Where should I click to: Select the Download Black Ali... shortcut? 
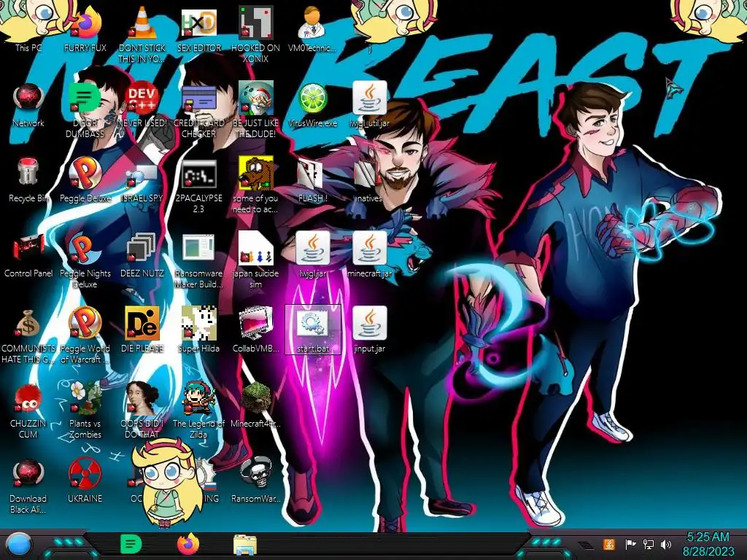click(x=28, y=486)
